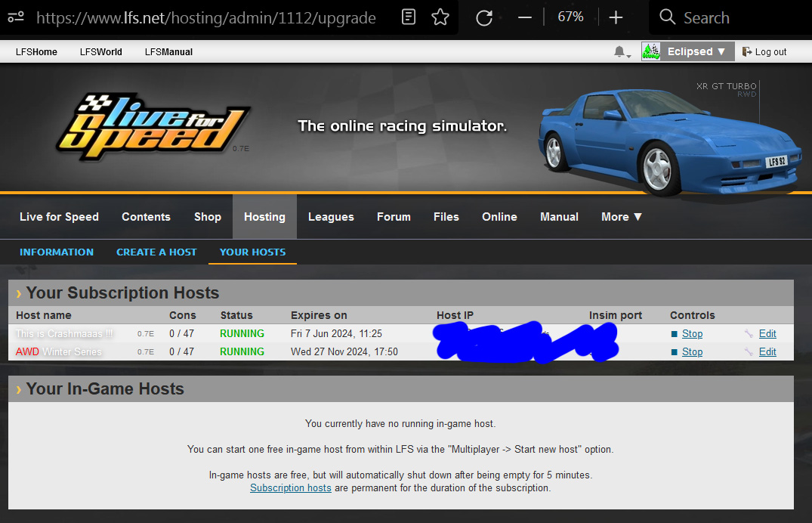Click the Eclipsed user avatar
Image resolution: width=812 pixels, height=523 pixels.
click(651, 51)
